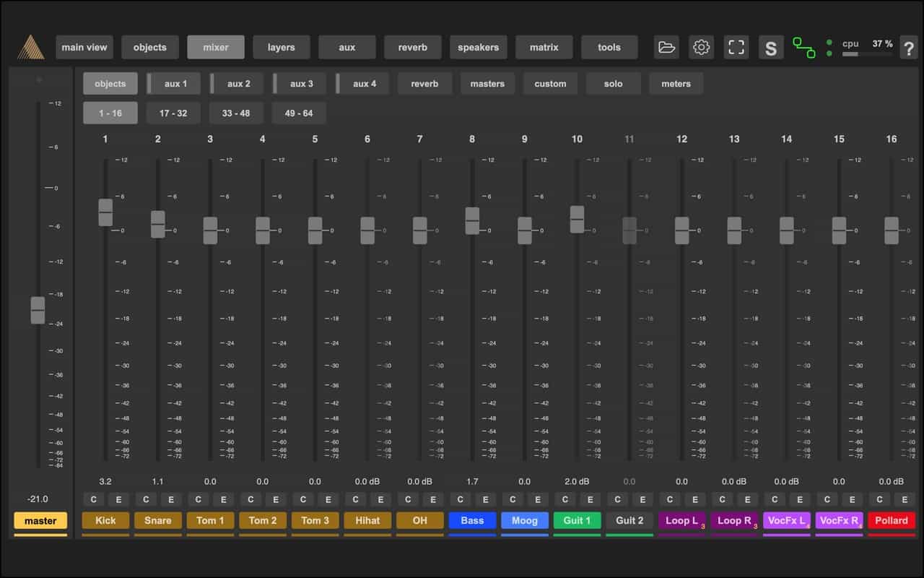Toggle the E button above Bass
924x578 pixels.
coord(485,499)
